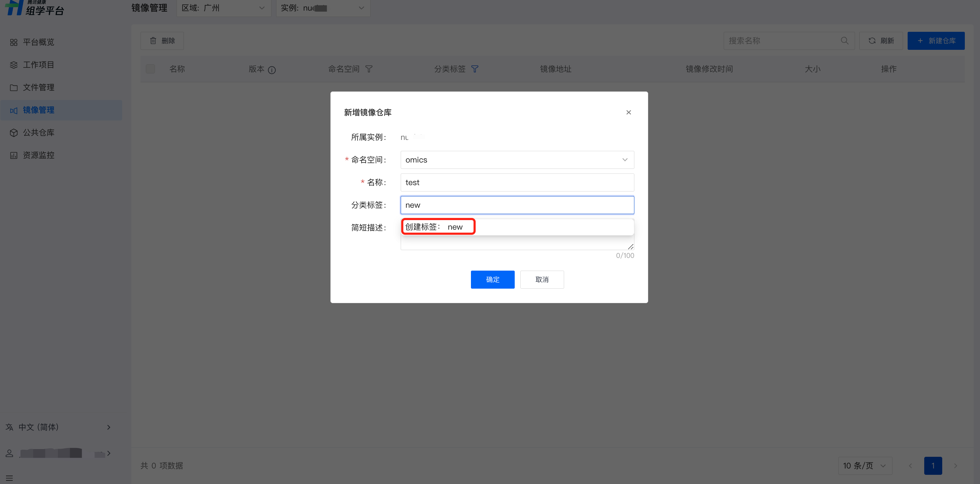Screen dimensions: 980x484
Task: Toggle the select-all table checkbox
Action: [151, 69]
